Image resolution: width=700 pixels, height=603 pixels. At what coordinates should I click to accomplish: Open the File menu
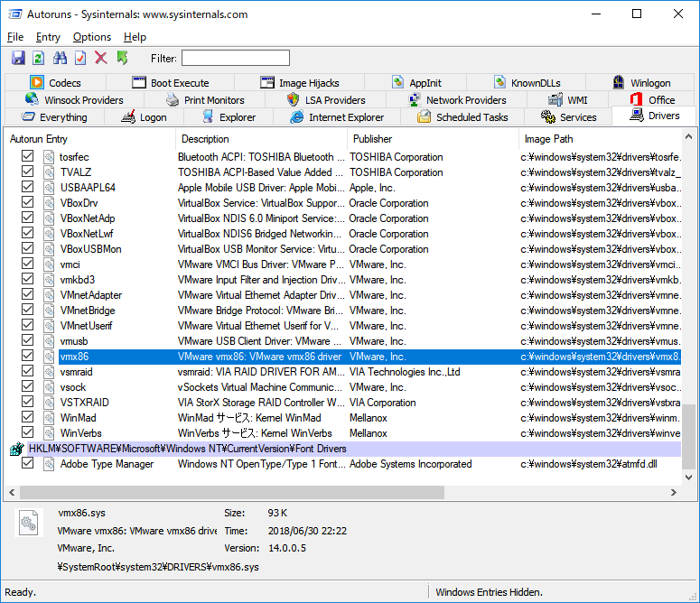[15, 37]
